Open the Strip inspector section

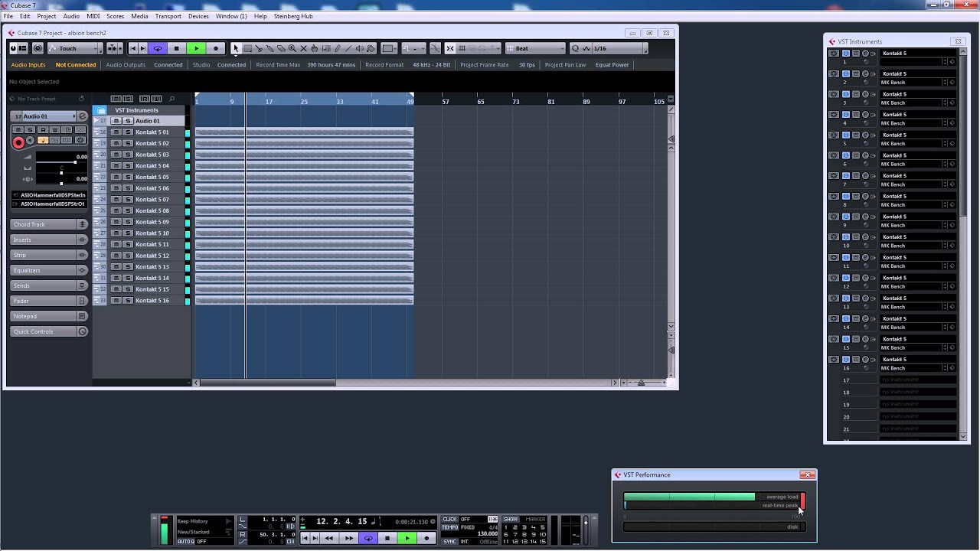49,255
